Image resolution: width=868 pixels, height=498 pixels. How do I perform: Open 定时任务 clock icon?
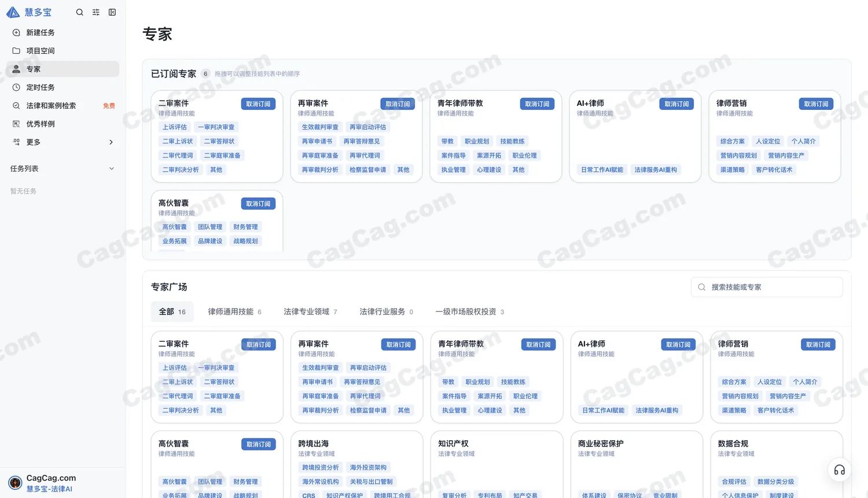(x=16, y=87)
